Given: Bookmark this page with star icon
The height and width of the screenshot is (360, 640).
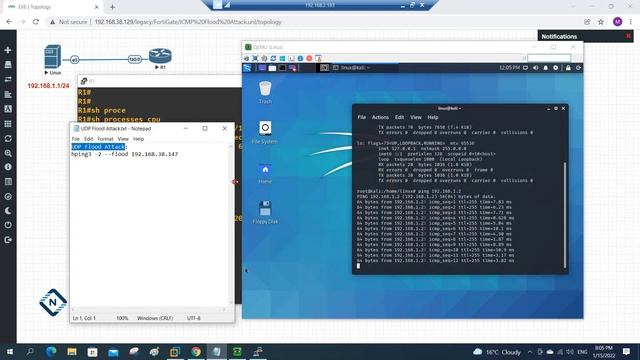Looking at the screenshot, I should pyautogui.click(x=601, y=22).
